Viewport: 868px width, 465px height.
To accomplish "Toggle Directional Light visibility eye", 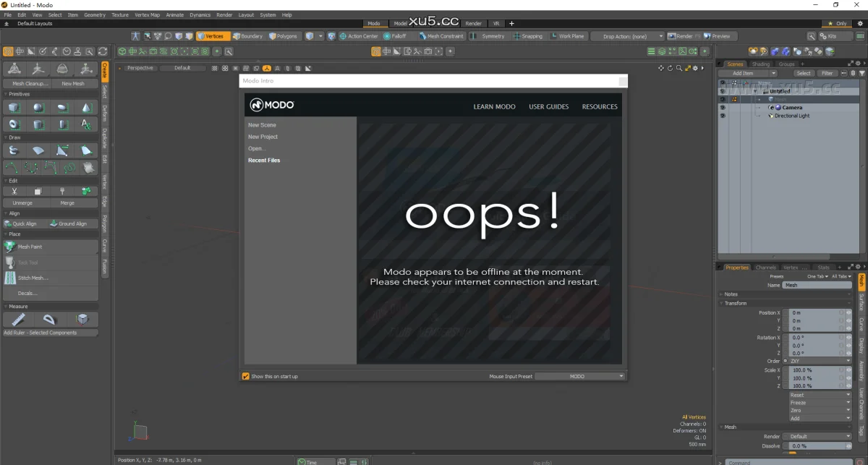I will click(722, 116).
